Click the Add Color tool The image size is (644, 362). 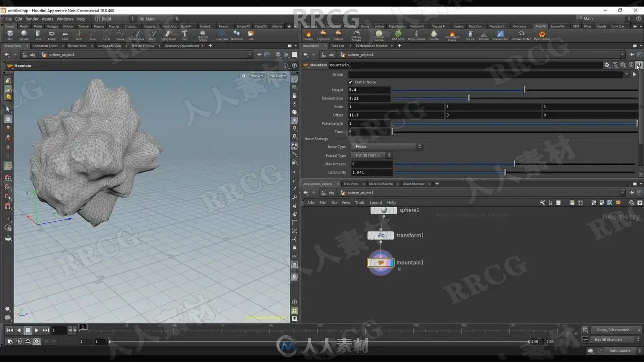click(398, 35)
